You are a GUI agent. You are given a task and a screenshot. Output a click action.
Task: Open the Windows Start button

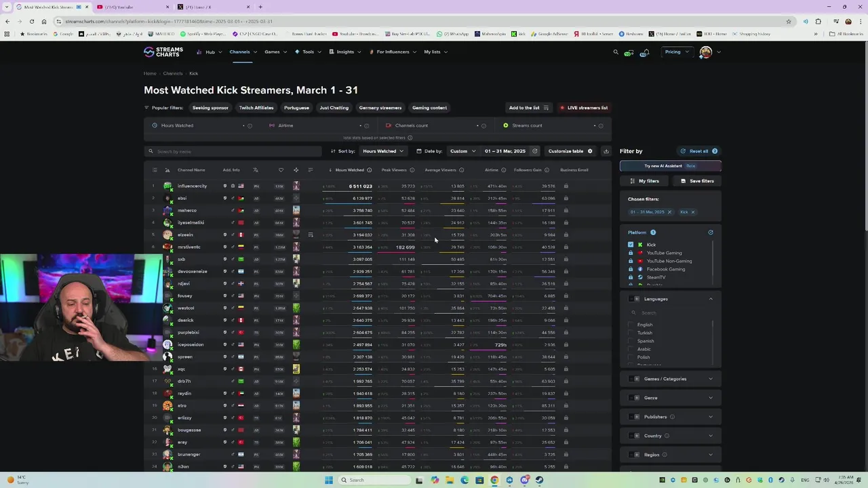328,480
